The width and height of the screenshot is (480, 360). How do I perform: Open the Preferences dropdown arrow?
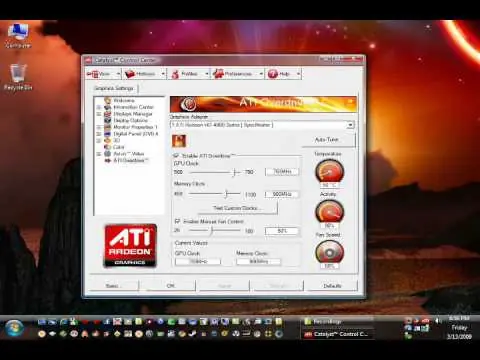261,74
